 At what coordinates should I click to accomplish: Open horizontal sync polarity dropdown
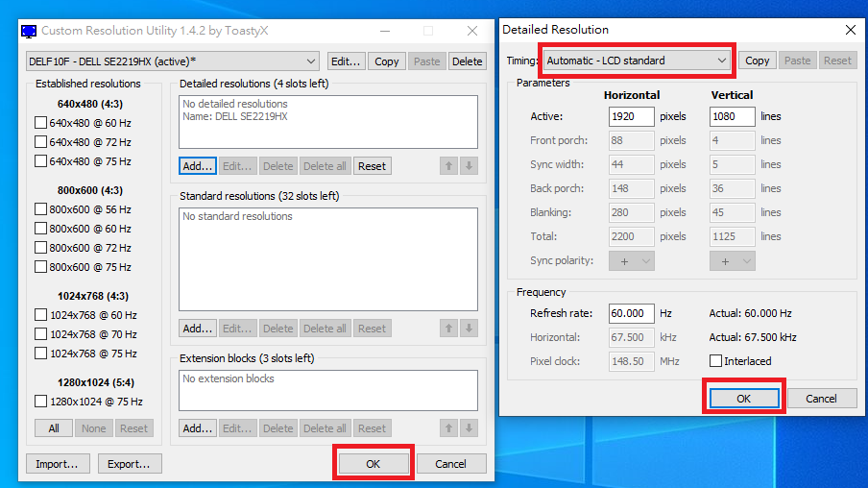[x=631, y=261]
